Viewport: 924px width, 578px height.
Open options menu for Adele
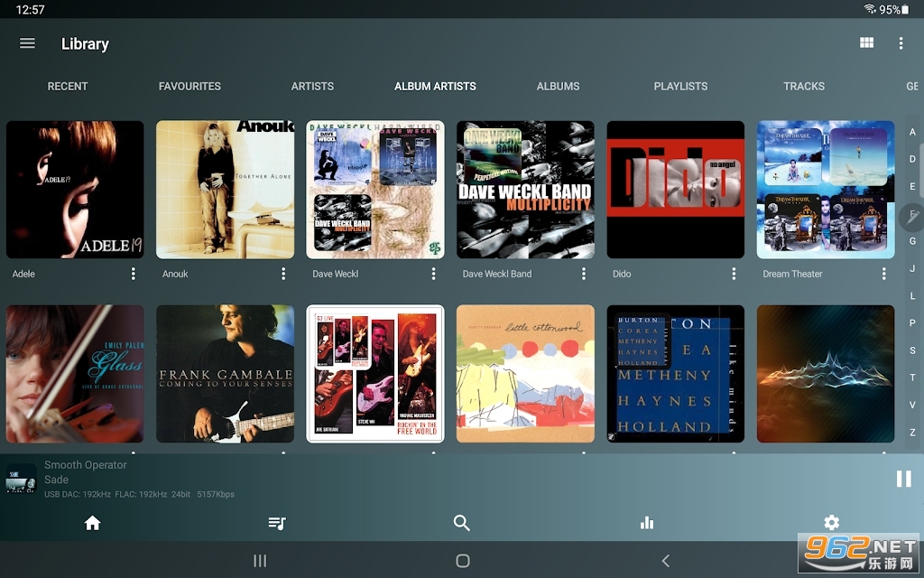coord(134,274)
